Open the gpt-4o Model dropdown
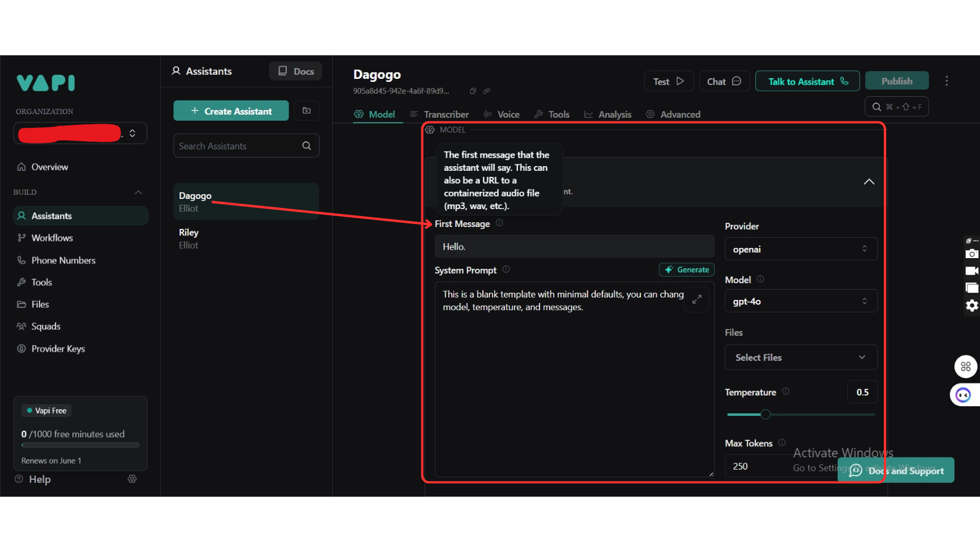This screenshot has width=980, height=552. coord(800,301)
